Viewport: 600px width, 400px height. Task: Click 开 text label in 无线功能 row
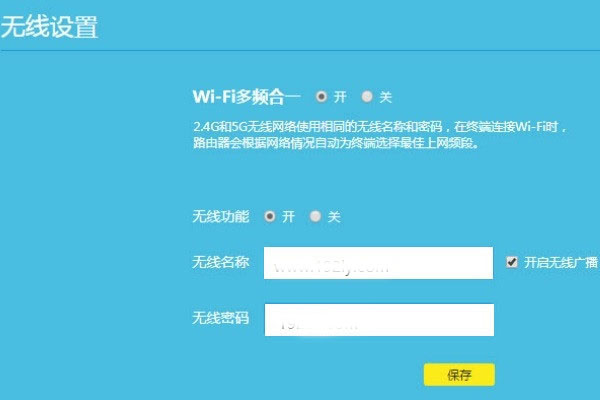[289, 217]
